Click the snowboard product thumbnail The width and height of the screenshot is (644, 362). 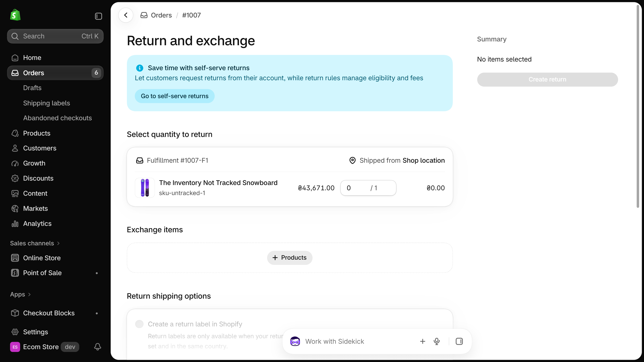(145, 188)
